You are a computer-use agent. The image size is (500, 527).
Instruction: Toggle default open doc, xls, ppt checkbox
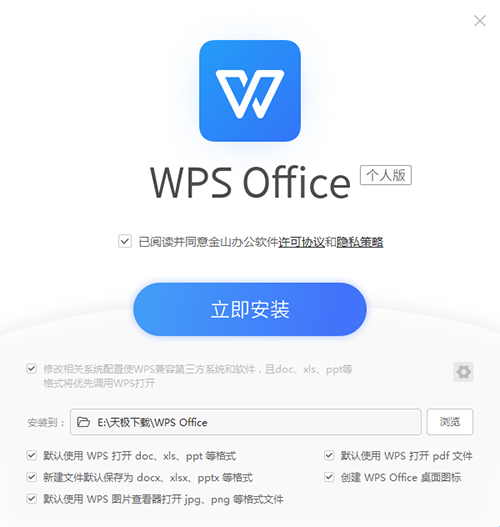pos(32,456)
